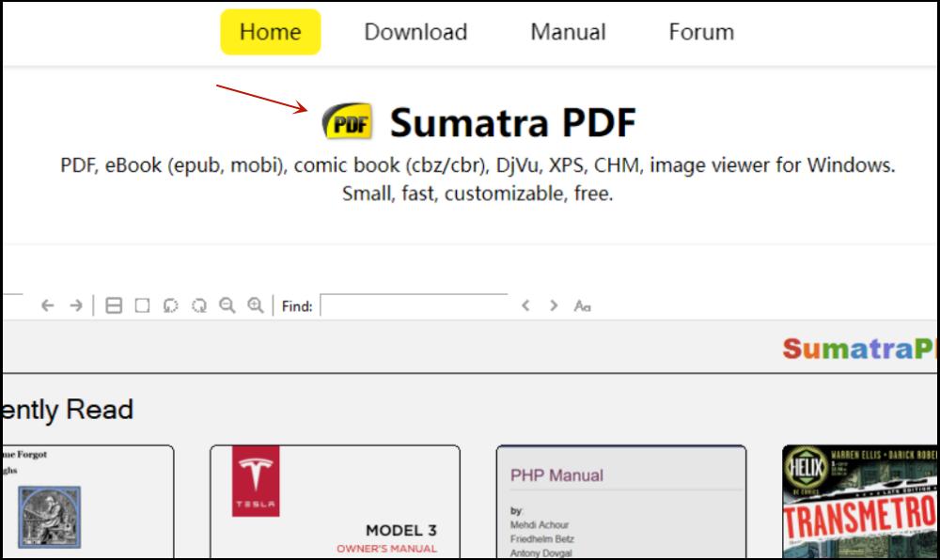Toggle match case for Find
This screenshot has width=940, height=560.
[582, 305]
